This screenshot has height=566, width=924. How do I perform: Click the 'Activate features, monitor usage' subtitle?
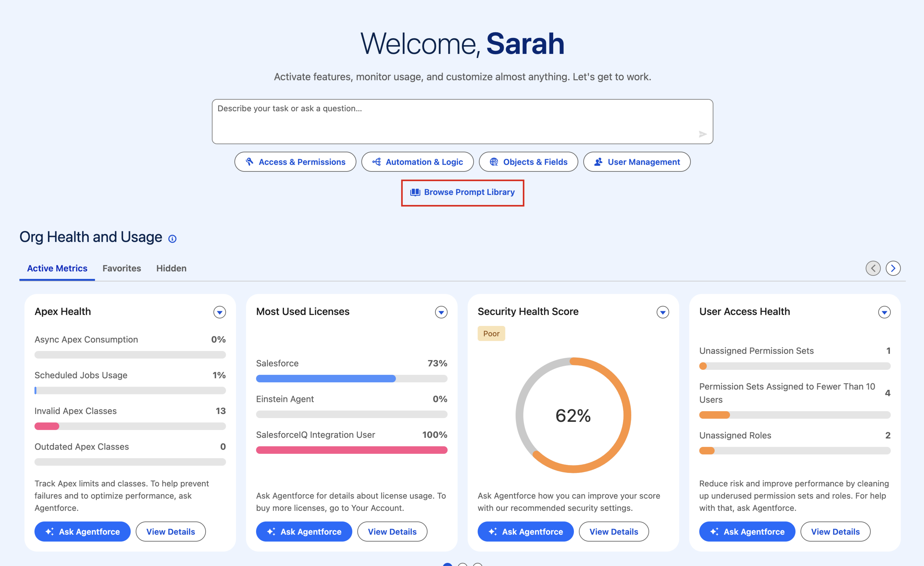(x=462, y=77)
